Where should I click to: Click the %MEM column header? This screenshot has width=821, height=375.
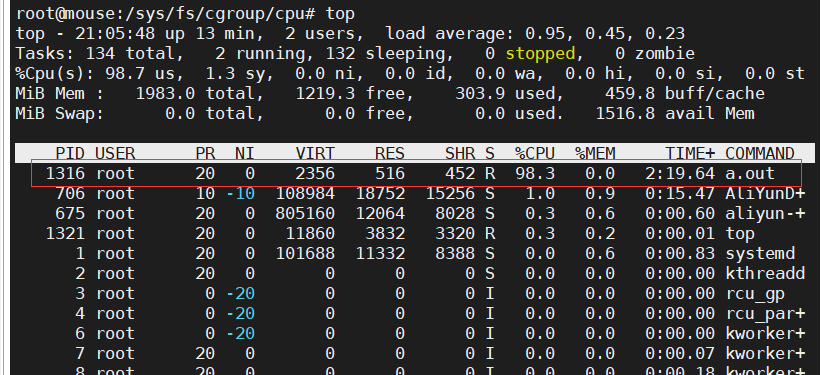point(595,153)
